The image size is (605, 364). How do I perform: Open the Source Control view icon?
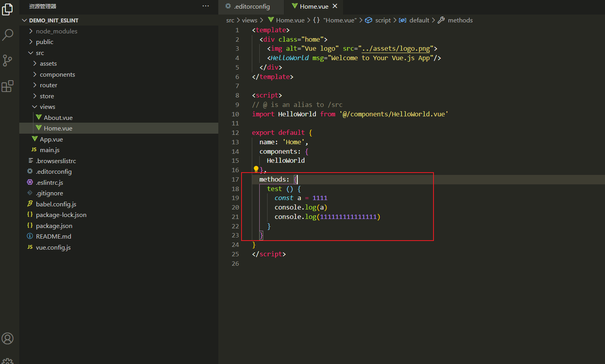pos(7,61)
